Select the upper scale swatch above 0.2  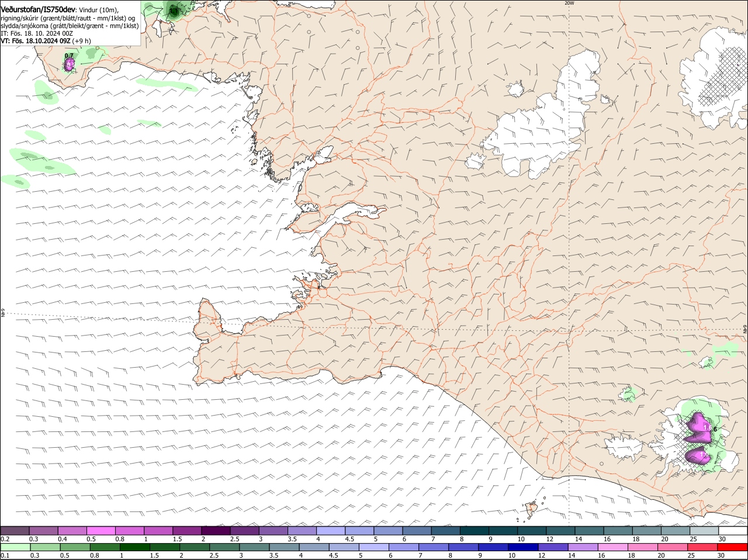15,530
